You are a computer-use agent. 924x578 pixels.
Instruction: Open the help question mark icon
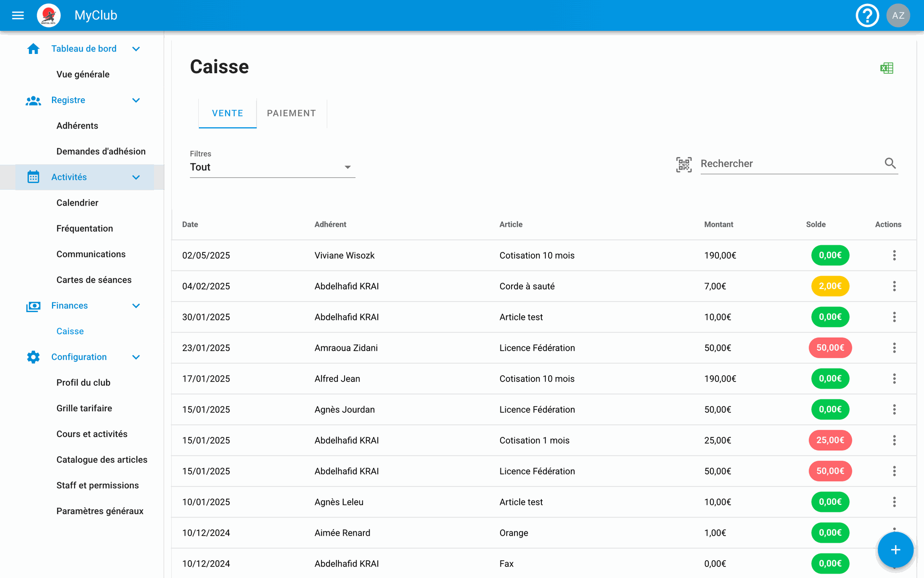pos(867,15)
